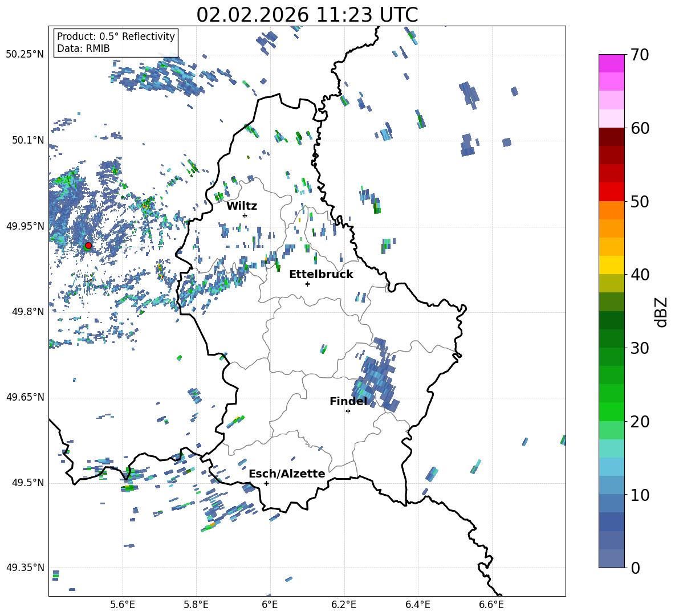
Task: Click the Findel station cross marker
Action: (x=348, y=411)
